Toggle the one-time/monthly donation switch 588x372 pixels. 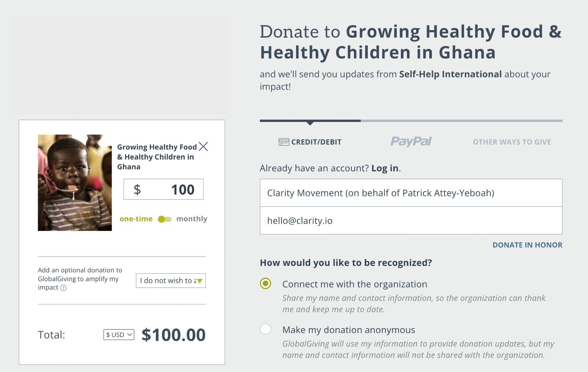(x=165, y=219)
